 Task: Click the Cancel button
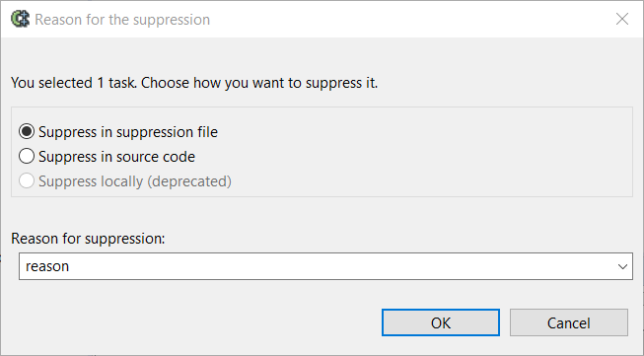click(x=569, y=322)
